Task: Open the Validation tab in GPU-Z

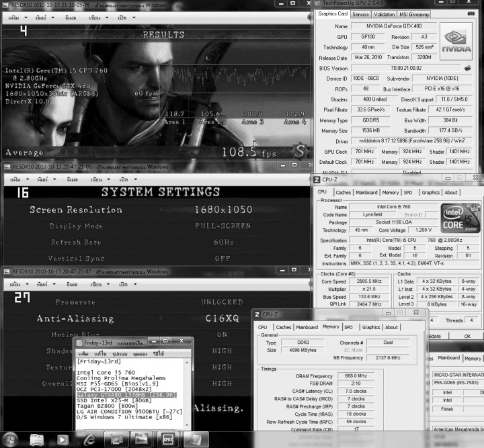Action: [384, 14]
